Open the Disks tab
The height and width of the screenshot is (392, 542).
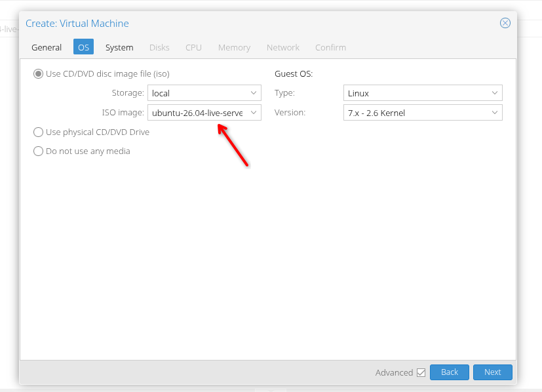159,47
